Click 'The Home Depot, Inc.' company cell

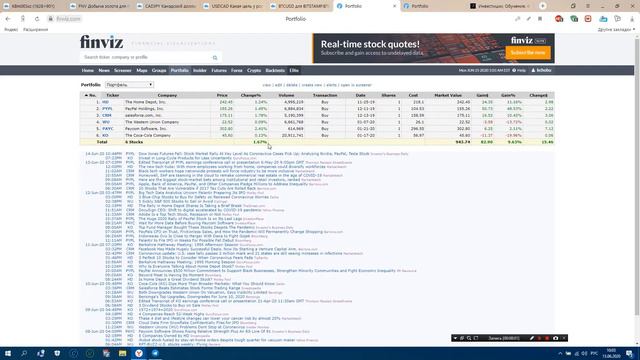tap(145, 102)
